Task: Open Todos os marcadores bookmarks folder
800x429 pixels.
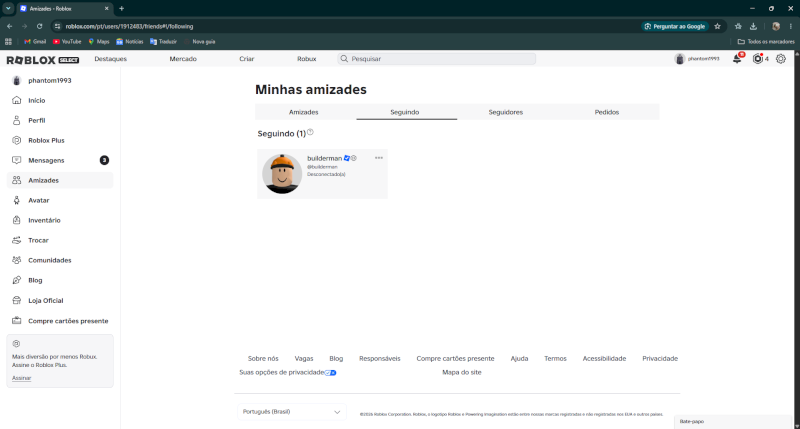Action: (766, 41)
